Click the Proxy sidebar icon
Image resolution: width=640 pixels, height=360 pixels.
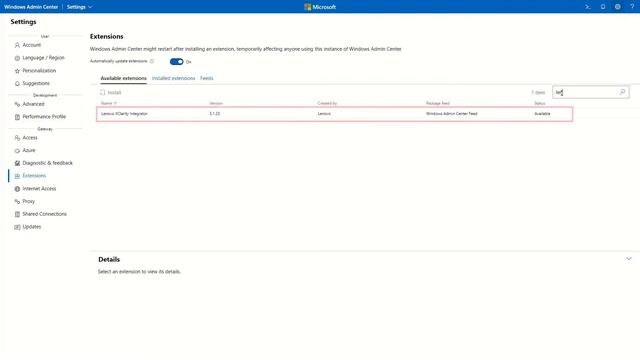coord(17,202)
